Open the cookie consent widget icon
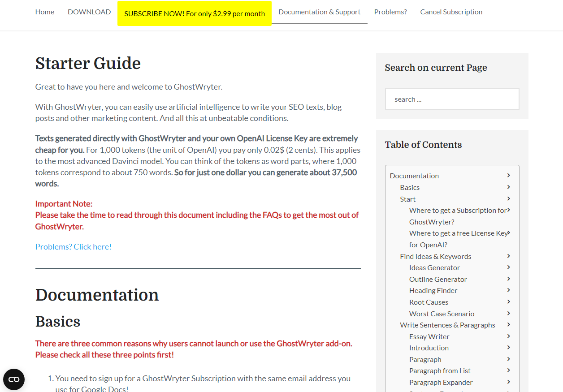Viewport: 563px width, 392px height. pyautogui.click(x=14, y=379)
